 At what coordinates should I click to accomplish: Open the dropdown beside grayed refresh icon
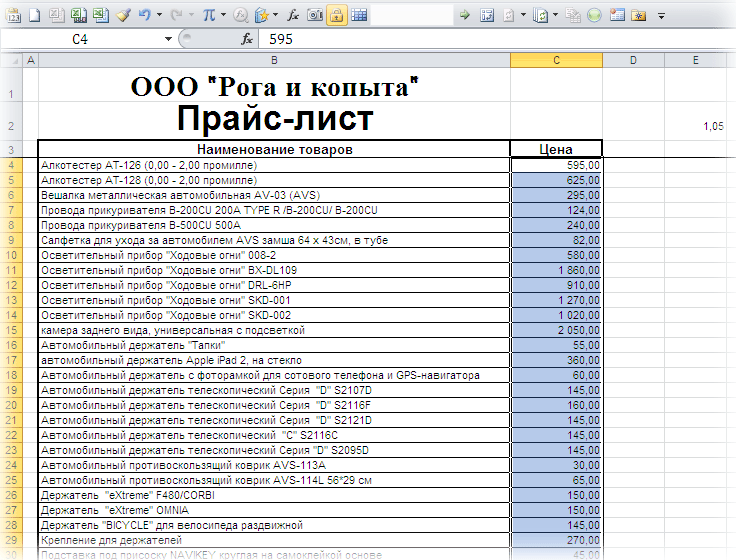[523, 15]
